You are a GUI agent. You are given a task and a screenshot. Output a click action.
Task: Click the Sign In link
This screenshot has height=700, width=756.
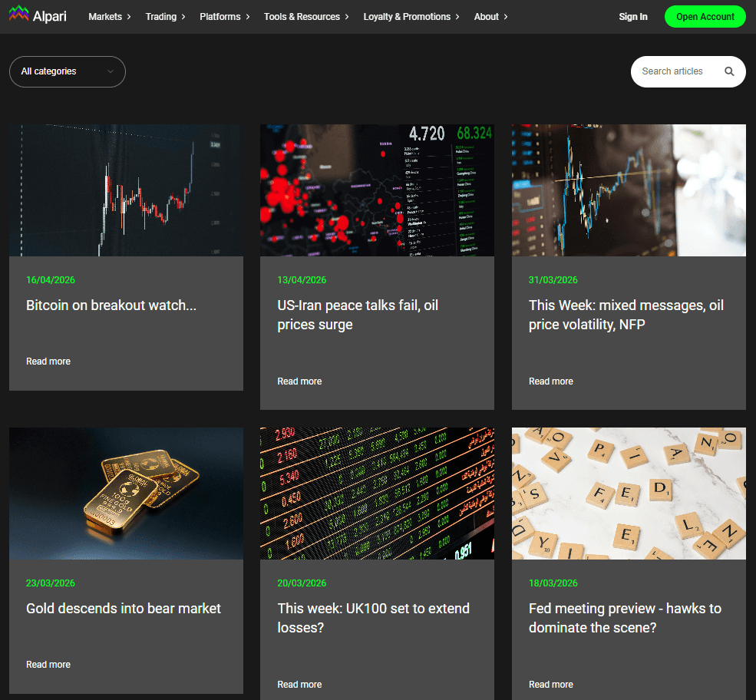pos(632,16)
